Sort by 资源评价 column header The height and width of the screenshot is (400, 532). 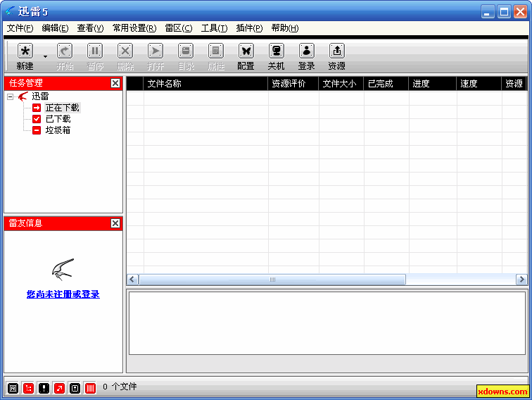pos(293,84)
